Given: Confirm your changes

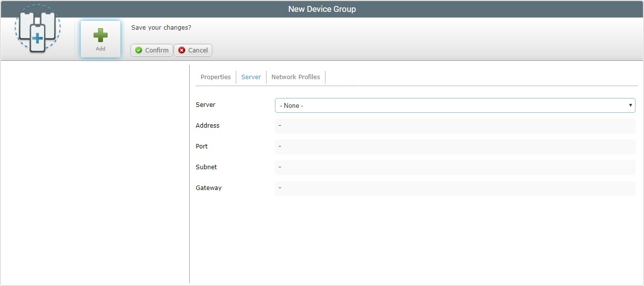Looking at the screenshot, I should click(151, 50).
